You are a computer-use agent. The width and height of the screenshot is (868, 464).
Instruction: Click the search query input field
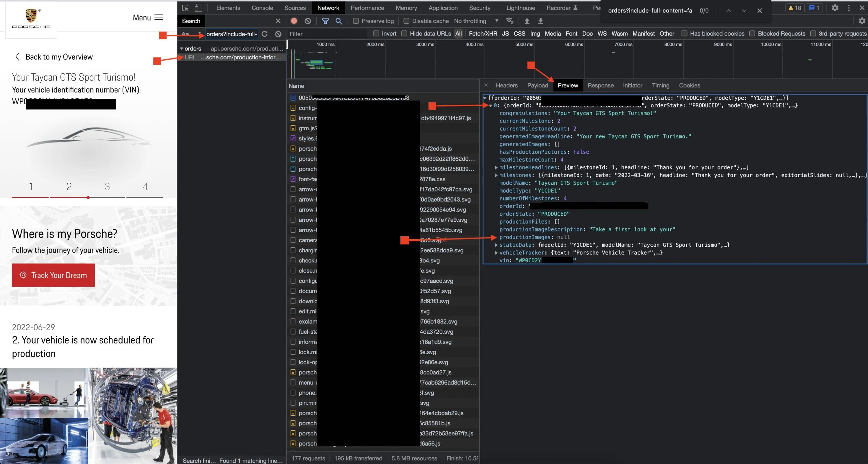(231, 34)
